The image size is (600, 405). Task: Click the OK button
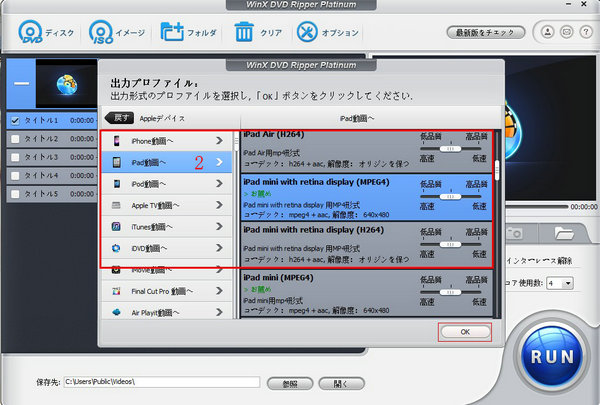coord(465,332)
